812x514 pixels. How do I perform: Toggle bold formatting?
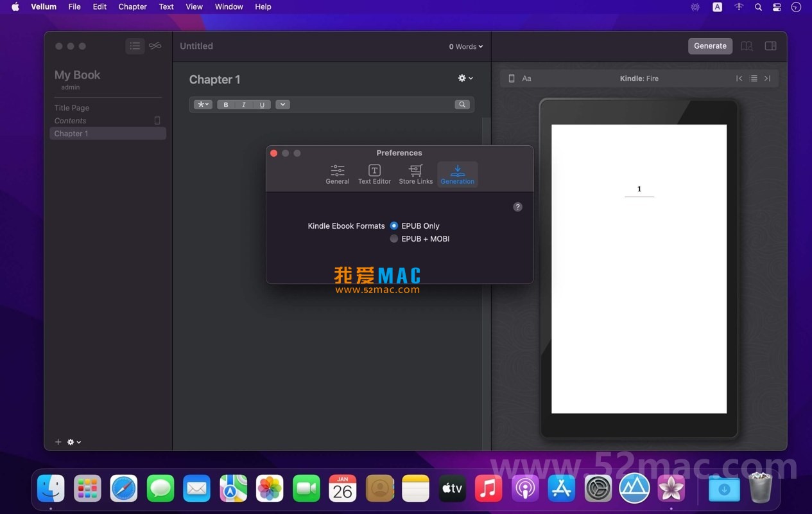[226, 105]
